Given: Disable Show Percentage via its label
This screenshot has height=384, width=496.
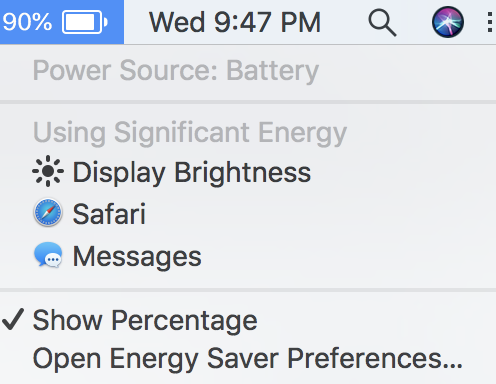Looking at the screenshot, I should click(145, 320).
